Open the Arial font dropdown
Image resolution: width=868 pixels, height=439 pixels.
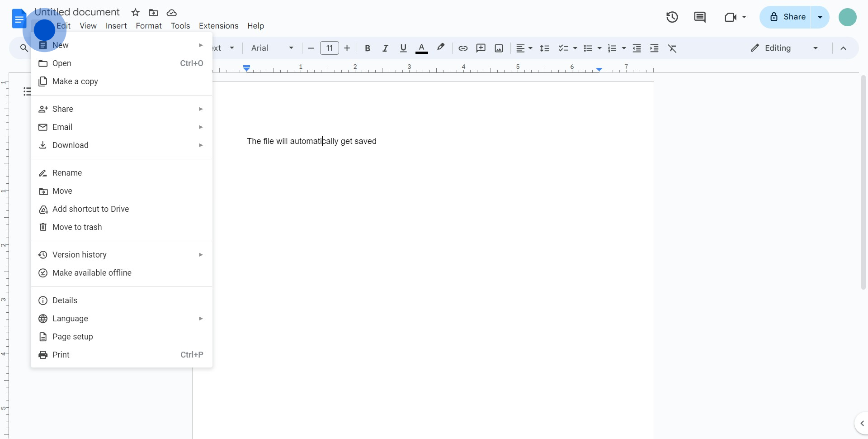tap(272, 48)
